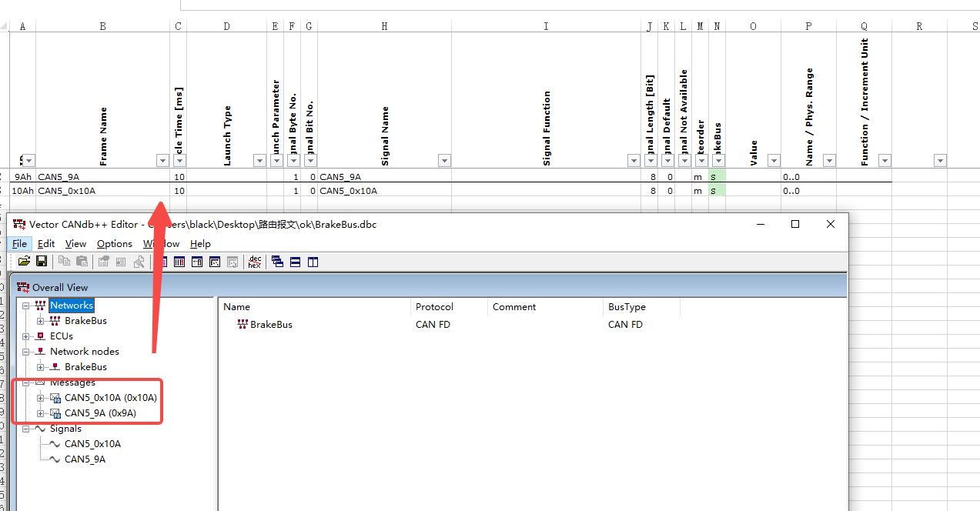
Task: Toggle the dec/hex number display icon
Action: (x=255, y=262)
